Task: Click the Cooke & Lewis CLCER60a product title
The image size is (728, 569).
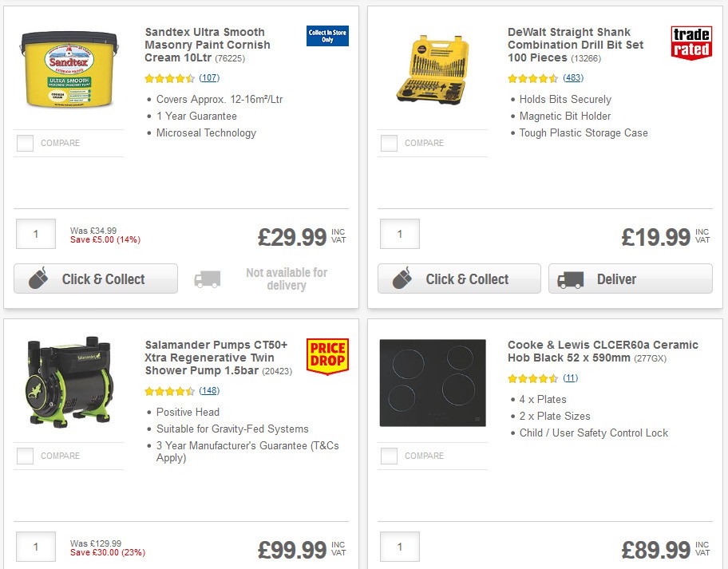Action: (599, 350)
